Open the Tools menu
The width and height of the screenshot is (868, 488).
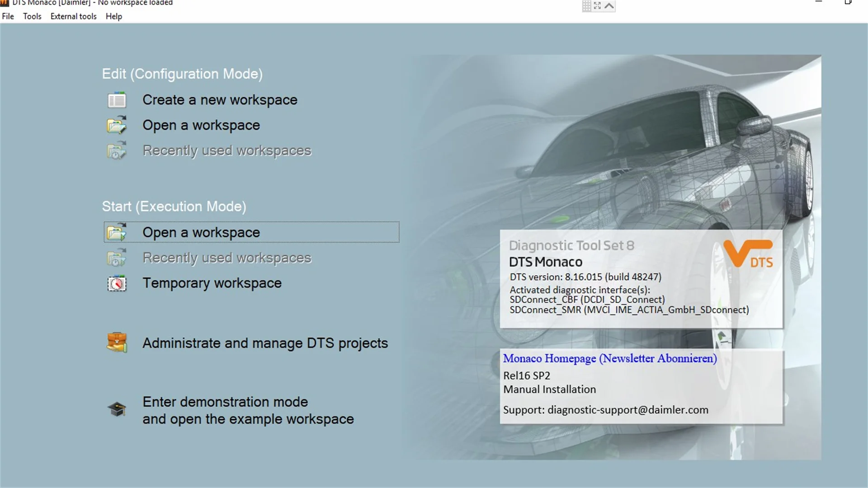tap(32, 16)
